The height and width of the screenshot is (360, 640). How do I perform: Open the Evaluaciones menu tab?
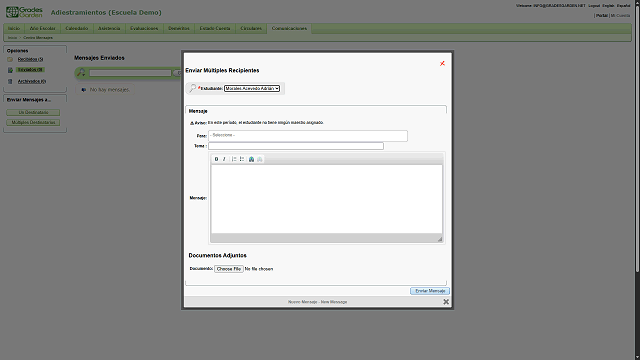[x=144, y=29]
